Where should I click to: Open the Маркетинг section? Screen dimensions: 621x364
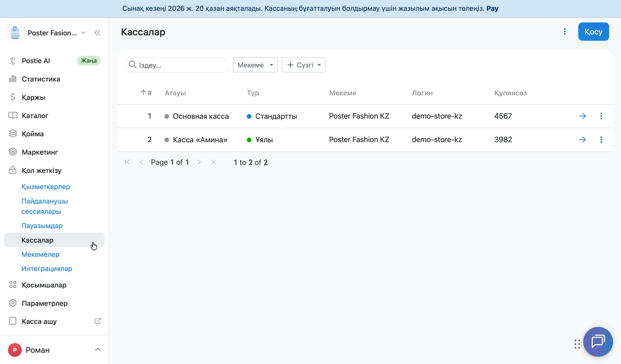coord(55,152)
